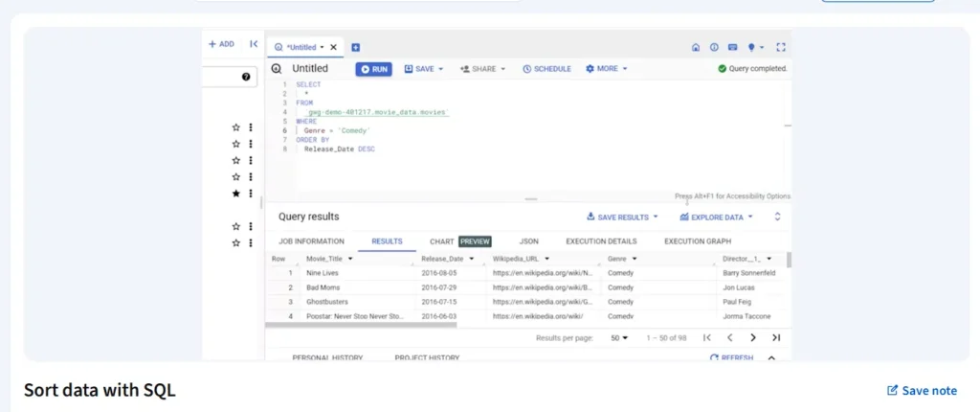The height and width of the screenshot is (412, 980).
Task: Click the SAVE button
Action: [x=419, y=69]
